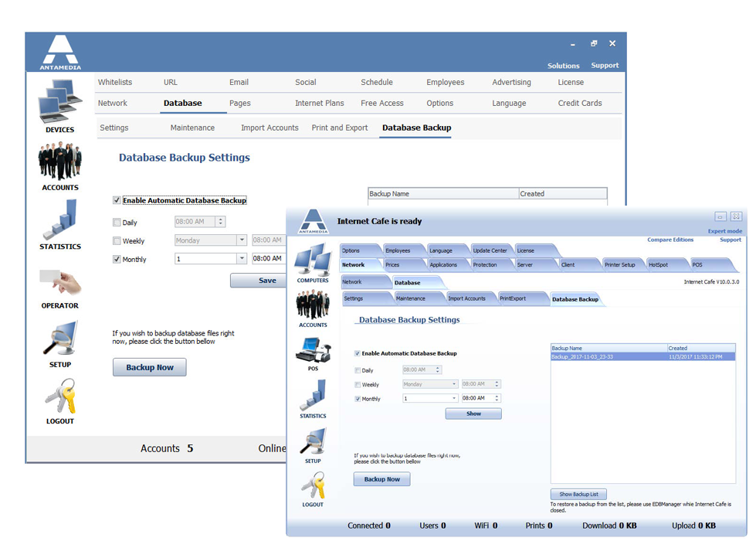Click Antamedia logo in Internet Cafe window
This screenshot has height=548, width=756.
click(313, 221)
